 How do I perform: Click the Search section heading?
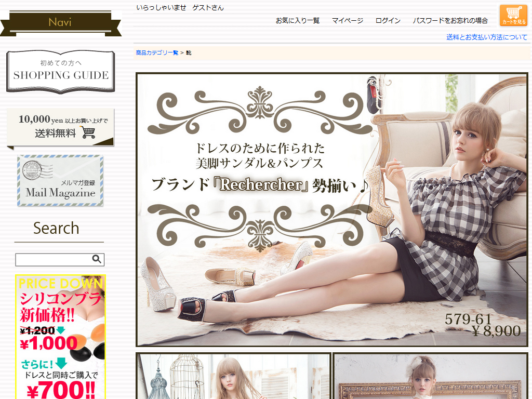[x=56, y=228]
